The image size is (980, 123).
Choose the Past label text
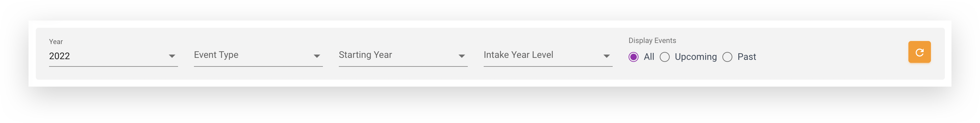click(746, 57)
